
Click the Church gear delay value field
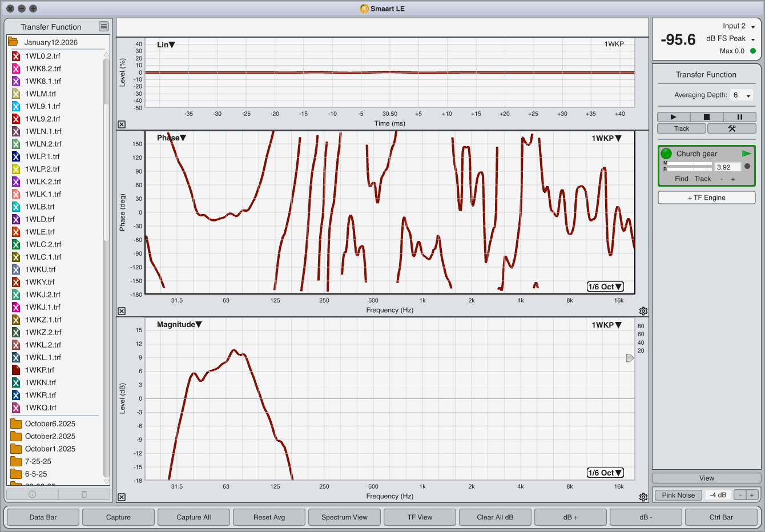(x=727, y=167)
